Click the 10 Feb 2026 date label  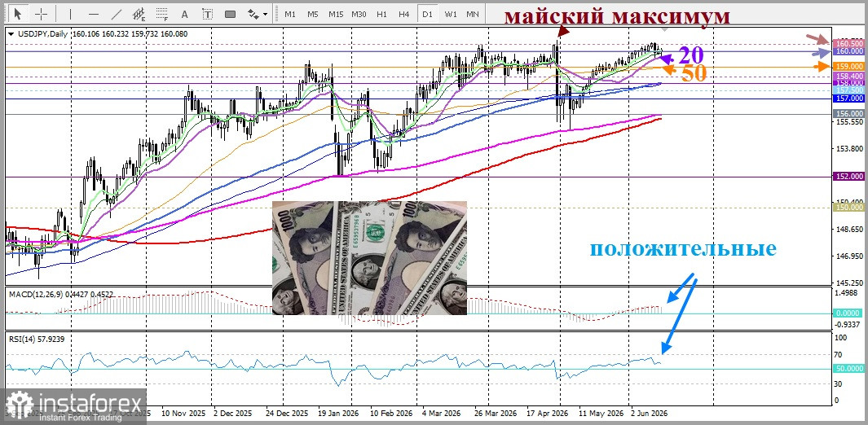tap(391, 414)
